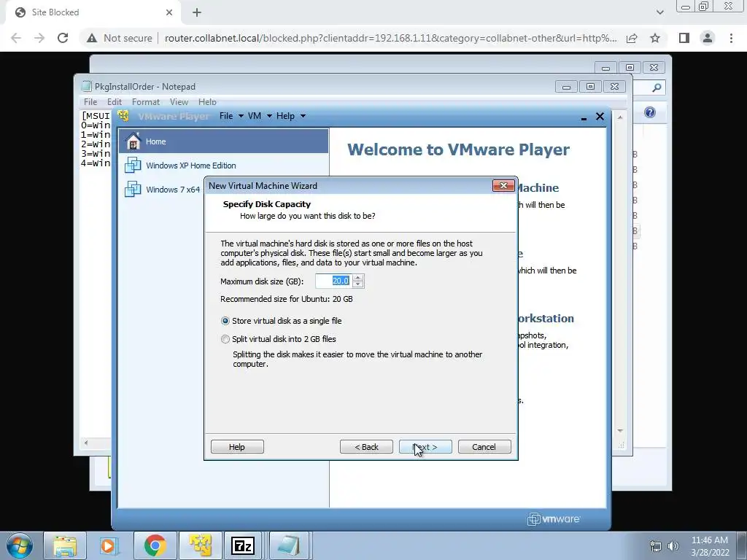Open Notepad View menu
747x560 pixels.
tap(179, 102)
